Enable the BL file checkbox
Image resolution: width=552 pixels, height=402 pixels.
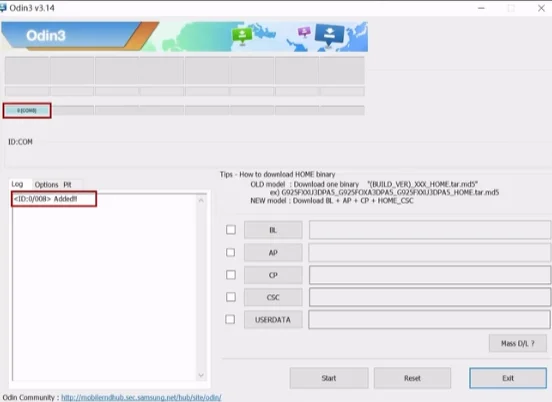pos(231,230)
